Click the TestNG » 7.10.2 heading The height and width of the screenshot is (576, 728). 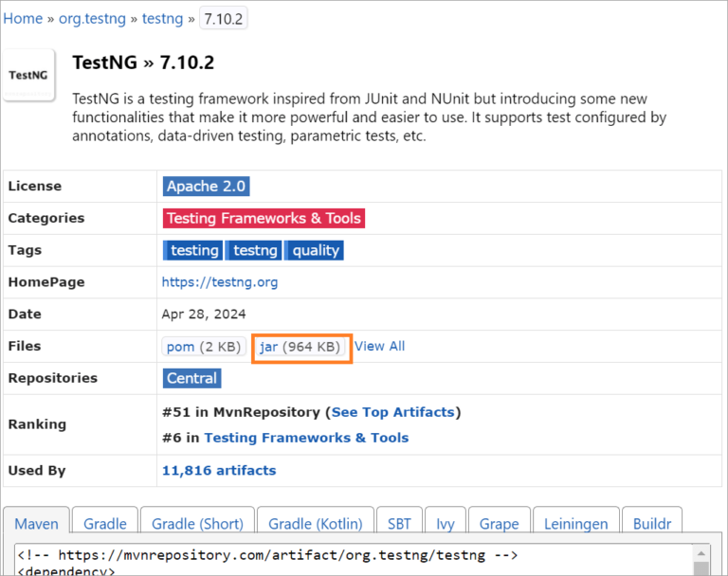[x=143, y=63]
